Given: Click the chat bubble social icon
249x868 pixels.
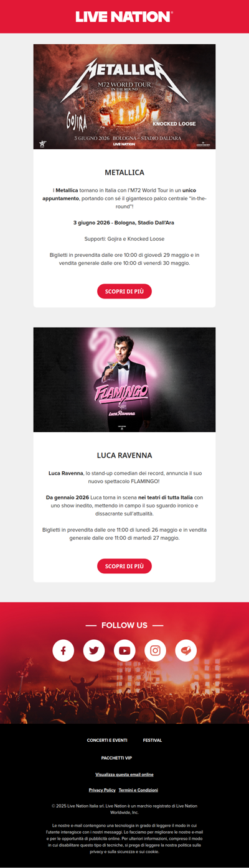Looking at the screenshot, I should 186,650.
